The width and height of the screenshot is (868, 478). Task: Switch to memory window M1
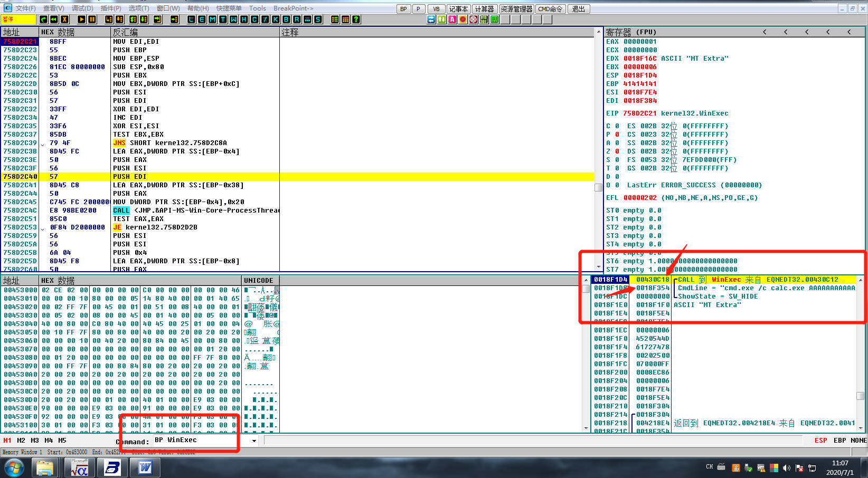(7, 440)
